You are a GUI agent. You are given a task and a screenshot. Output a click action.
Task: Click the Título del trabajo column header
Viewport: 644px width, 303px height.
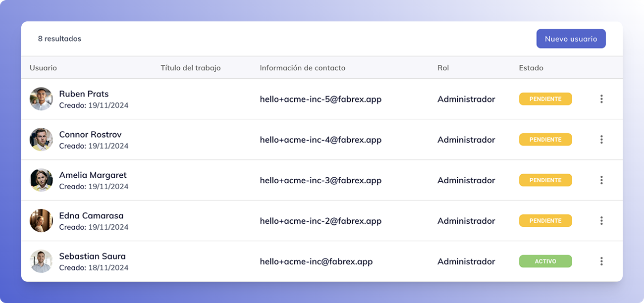pos(191,68)
